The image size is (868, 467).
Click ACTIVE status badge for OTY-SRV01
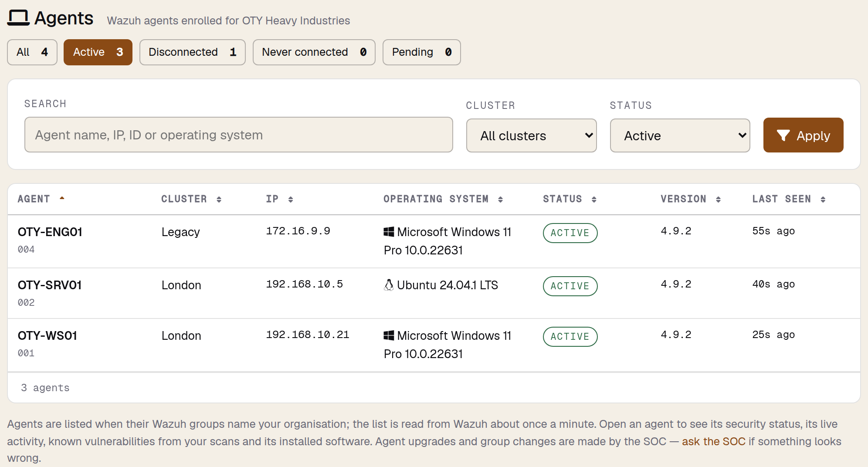[570, 286]
